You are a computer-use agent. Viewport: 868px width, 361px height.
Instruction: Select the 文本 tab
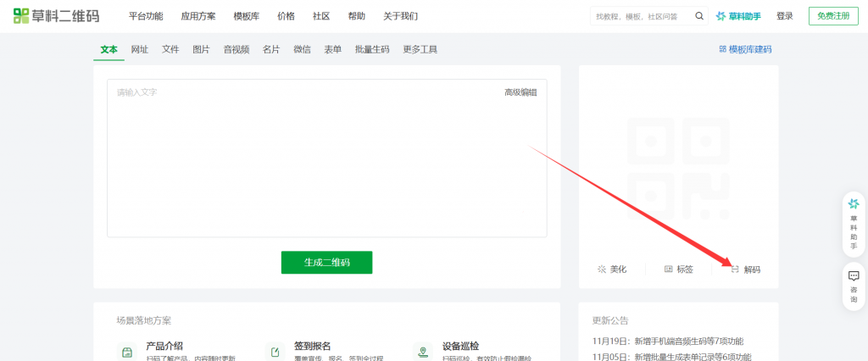[109, 49]
